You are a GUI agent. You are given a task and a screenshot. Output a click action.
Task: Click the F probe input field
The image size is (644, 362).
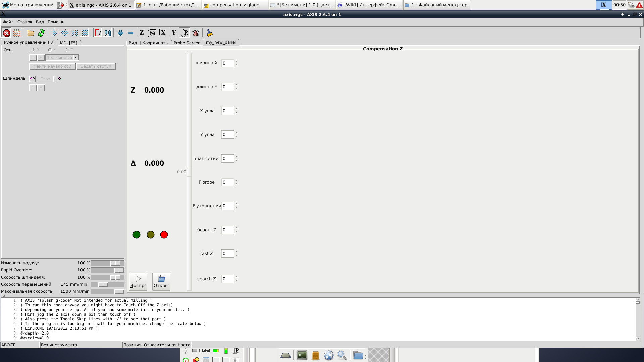[x=227, y=182]
